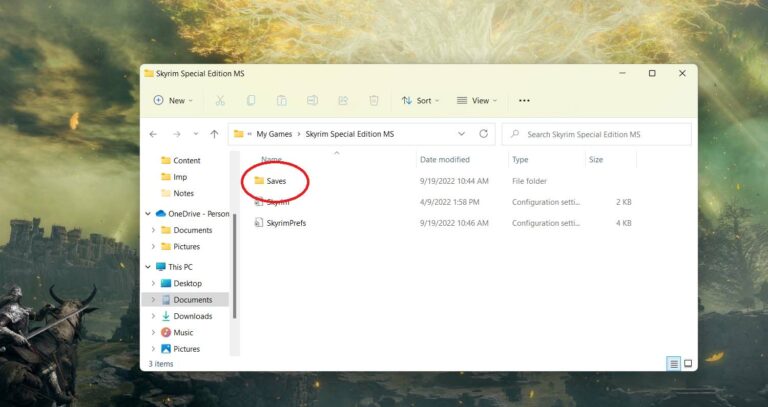Click the 4/9/2022 1:58 PM date cell
Viewport: 768px width, 407px height.
pos(450,202)
